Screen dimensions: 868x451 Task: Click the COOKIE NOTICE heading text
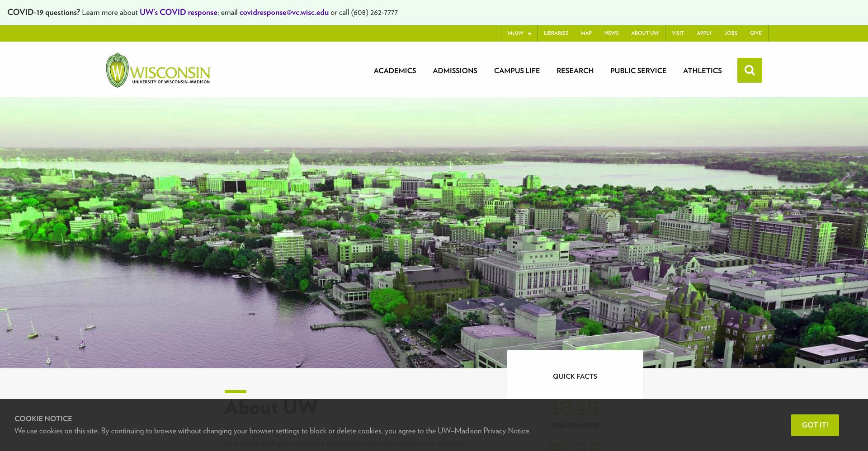coord(43,418)
